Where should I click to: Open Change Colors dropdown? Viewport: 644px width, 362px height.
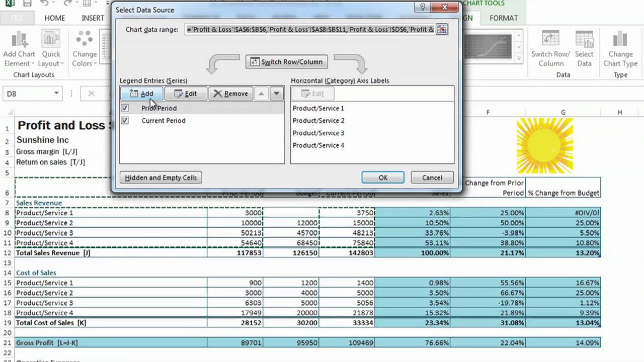pyautogui.click(x=85, y=49)
